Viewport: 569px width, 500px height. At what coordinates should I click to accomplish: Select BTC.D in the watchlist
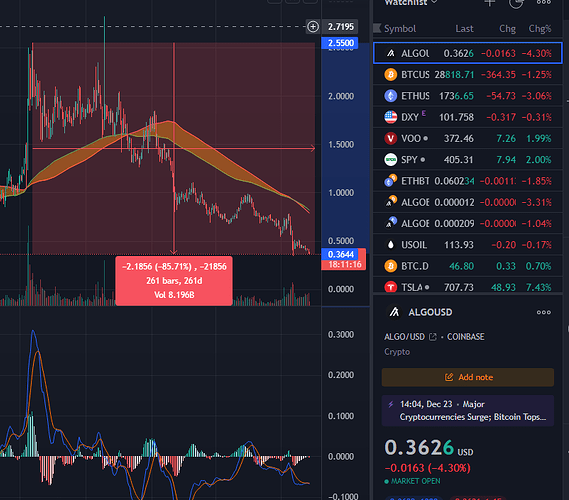tap(468, 266)
